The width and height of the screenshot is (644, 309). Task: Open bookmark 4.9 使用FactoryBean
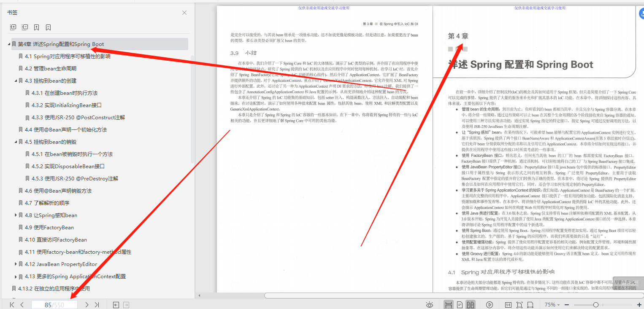[x=49, y=227]
